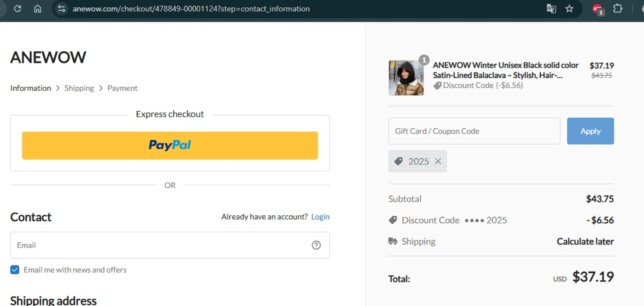Select the Information breadcrumb step
The height and width of the screenshot is (306, 644).
click(30, 88)
